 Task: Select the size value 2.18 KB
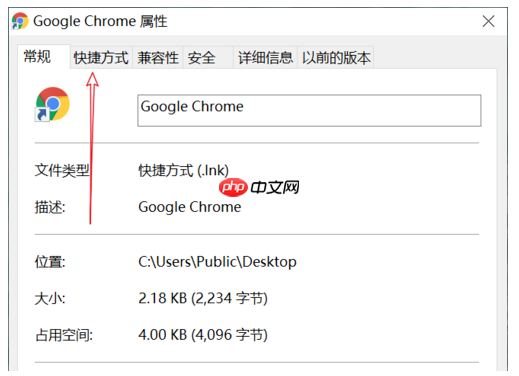click(x=203, y=298)
